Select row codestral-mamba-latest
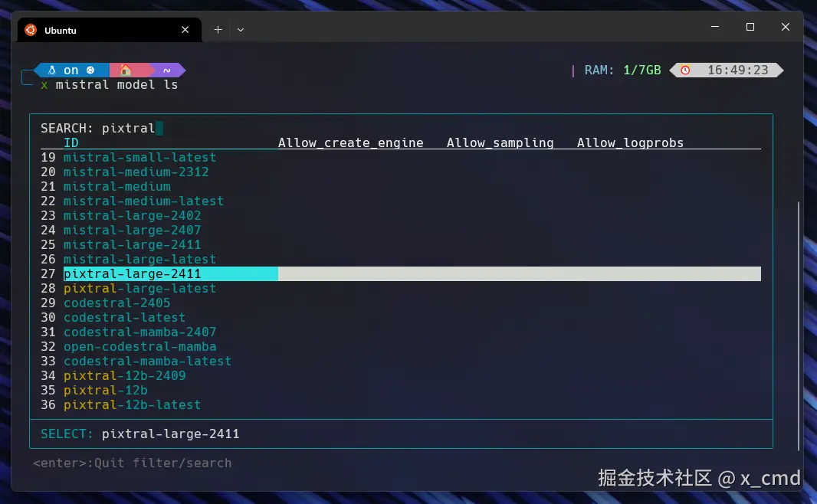This screenshot has height=504, width=817. (x=401, y=362)
